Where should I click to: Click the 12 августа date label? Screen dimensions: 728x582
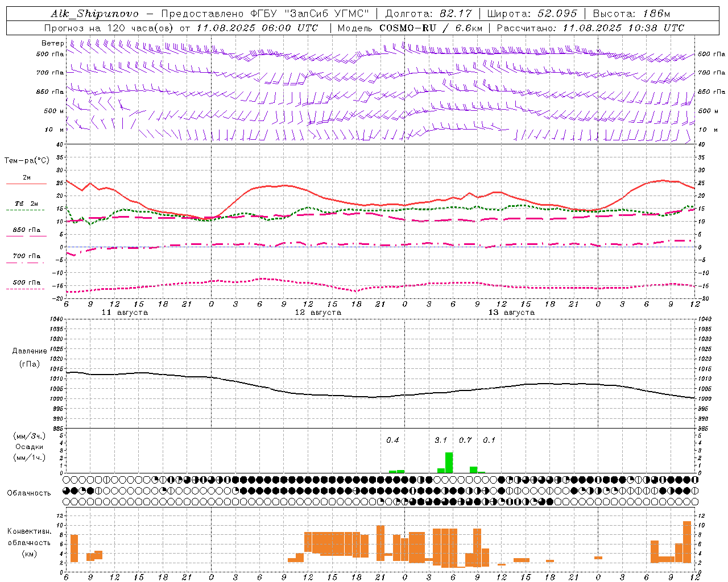pyautogui.click(x=318, y=313)
